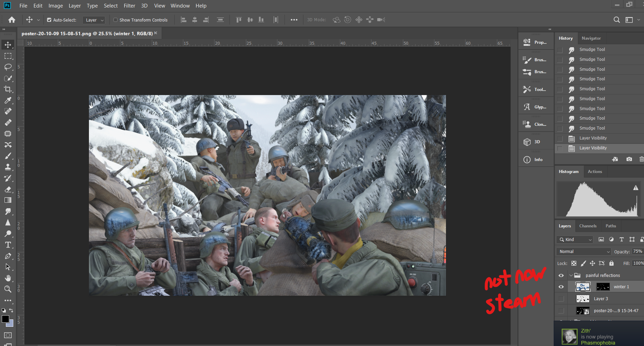Open the Properties panel button
This screenshot has width=644, height=346.
tap(536, 42)
